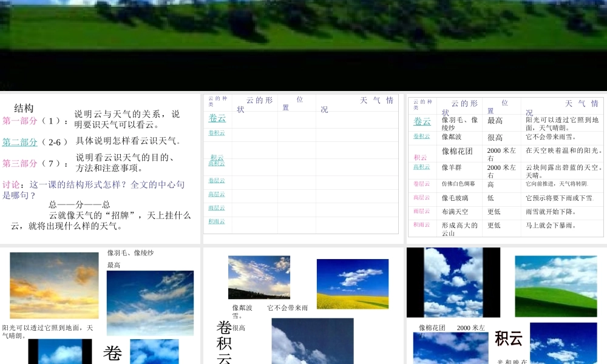Click the 结构 slide title

(24, 108)
